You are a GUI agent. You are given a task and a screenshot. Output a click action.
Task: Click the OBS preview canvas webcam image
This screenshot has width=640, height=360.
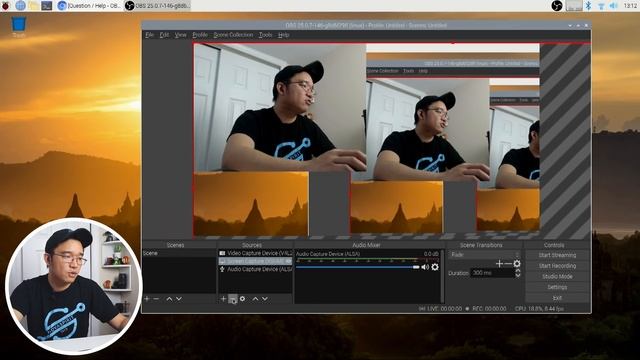tap(280, 108)
